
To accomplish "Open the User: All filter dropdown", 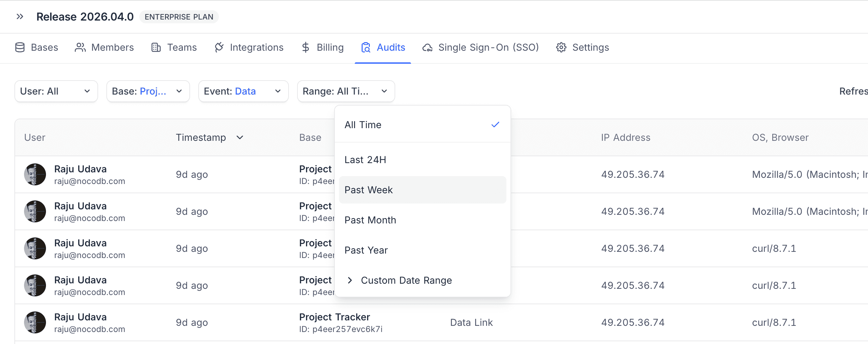I will click(x=56, y=91).
